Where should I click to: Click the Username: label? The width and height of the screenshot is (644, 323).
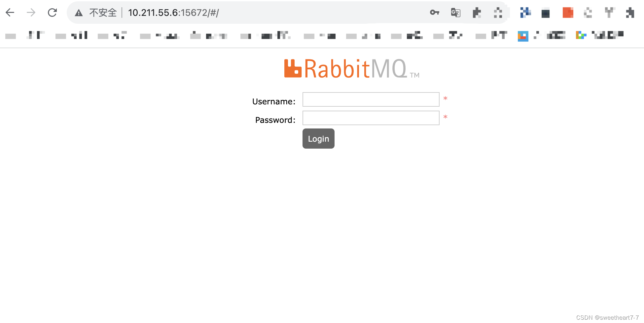coord(274,101)
